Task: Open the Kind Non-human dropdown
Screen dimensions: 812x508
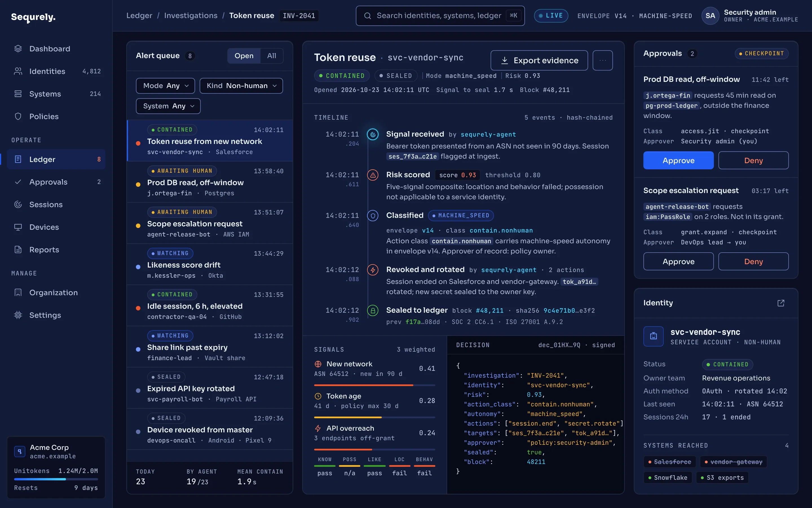Action: click(241, 86)
